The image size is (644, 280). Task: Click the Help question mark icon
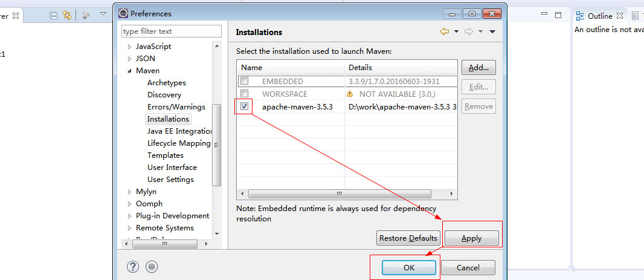133,267
